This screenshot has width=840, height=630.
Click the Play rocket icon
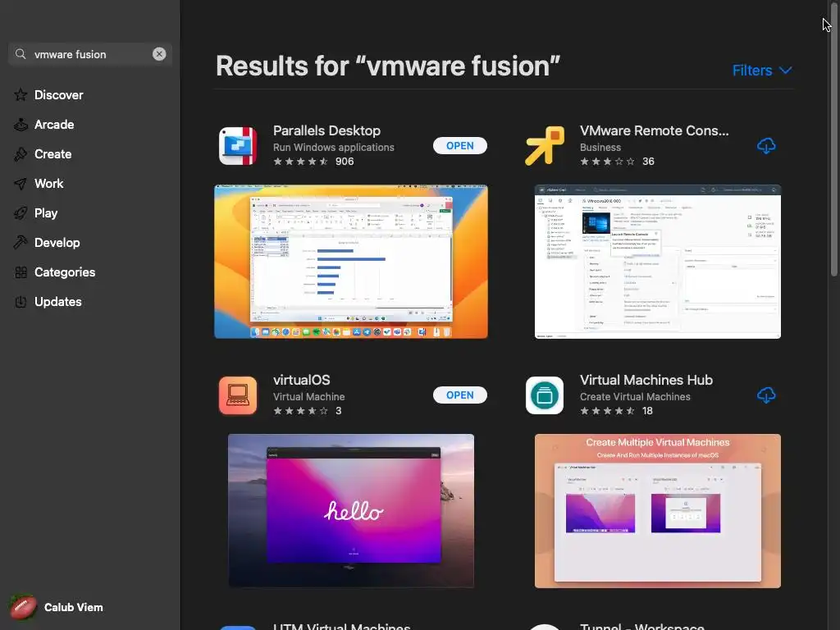[x=21, y=213]
